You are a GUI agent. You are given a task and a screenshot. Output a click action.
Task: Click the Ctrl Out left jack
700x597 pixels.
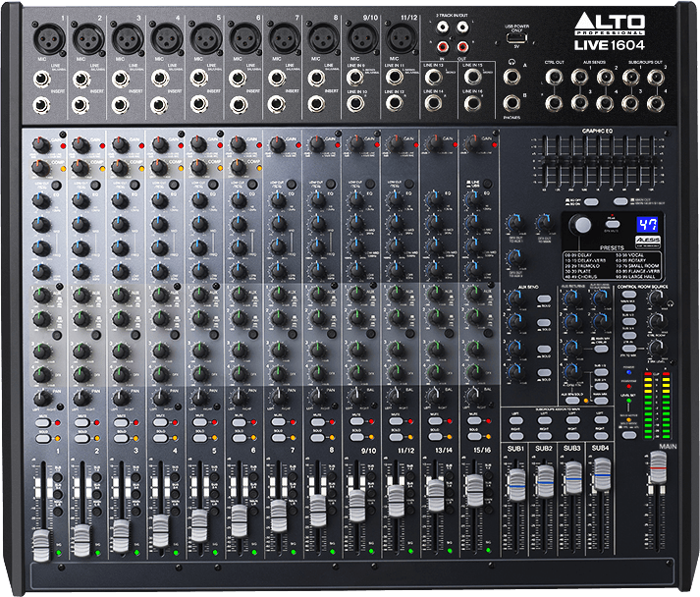554,78
